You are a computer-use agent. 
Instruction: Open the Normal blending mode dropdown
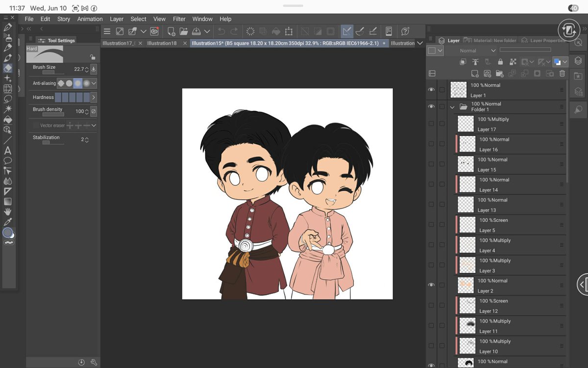478,51
